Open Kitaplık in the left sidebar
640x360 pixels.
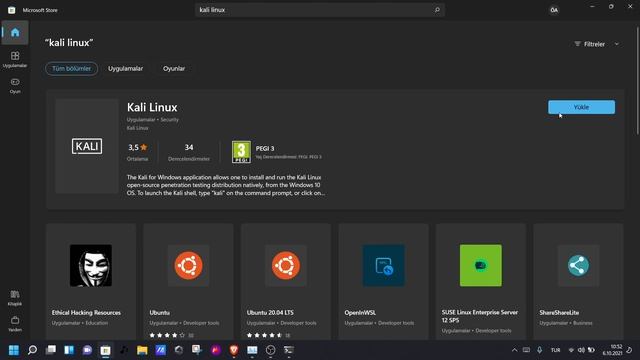[15, 298]
